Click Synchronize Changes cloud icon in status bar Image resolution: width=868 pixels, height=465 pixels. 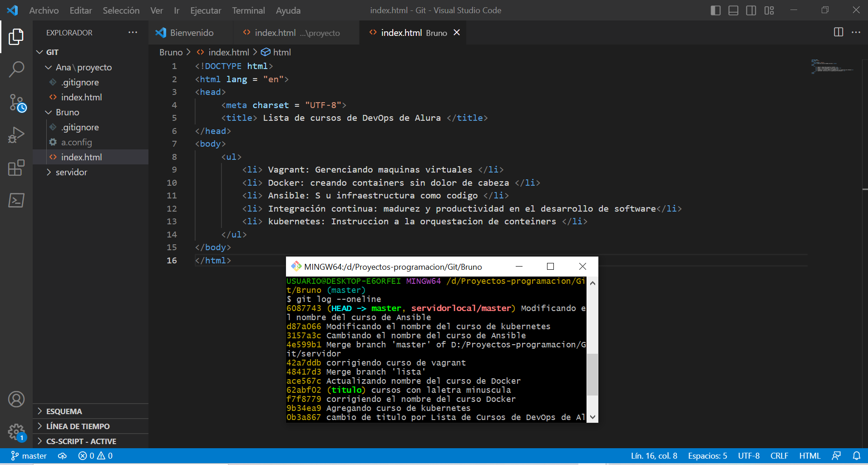point(63,455)
